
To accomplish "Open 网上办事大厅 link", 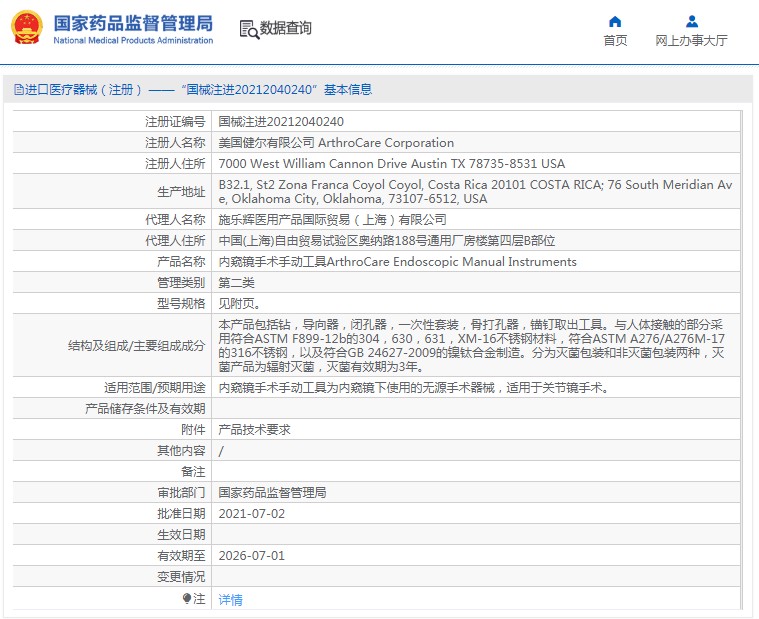I will click(691, 41).
